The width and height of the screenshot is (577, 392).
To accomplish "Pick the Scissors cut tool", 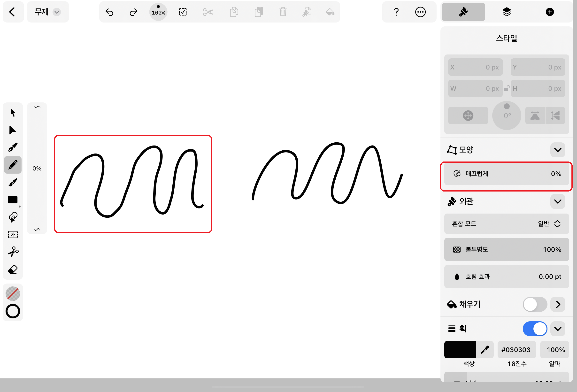I will 13,252.
